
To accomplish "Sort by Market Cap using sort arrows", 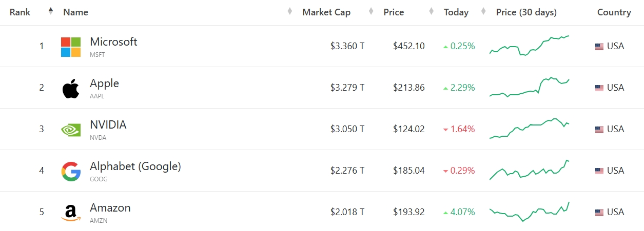I will (x=371, y=11).
